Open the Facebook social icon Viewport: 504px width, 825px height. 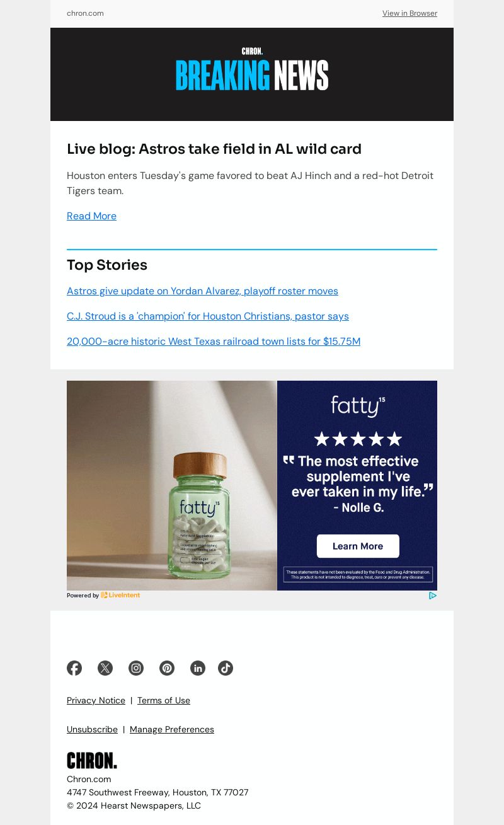pos(74,668)
